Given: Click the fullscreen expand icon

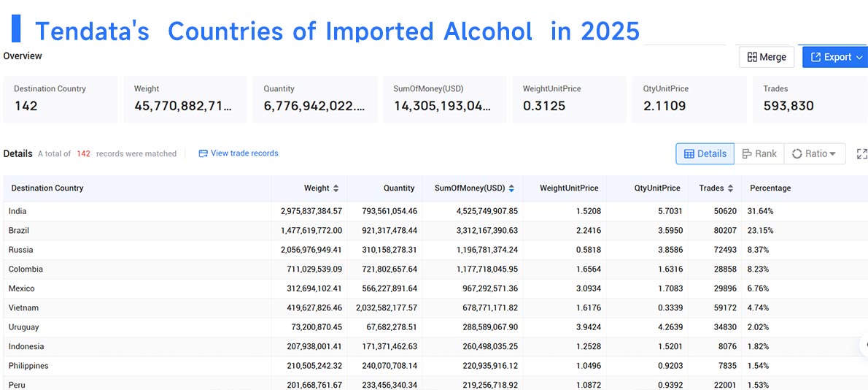Looking at the screenshot, I should [x=862, y=154].
